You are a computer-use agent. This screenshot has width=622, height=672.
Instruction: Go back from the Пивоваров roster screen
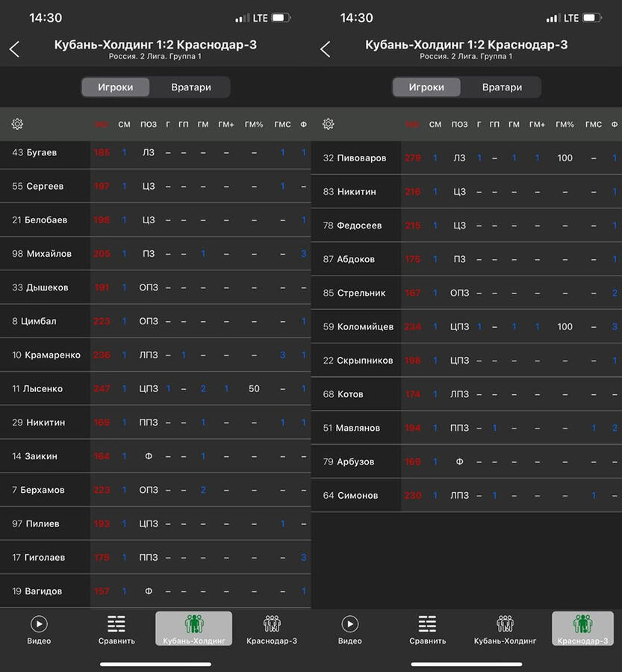(x=326, y=49)
